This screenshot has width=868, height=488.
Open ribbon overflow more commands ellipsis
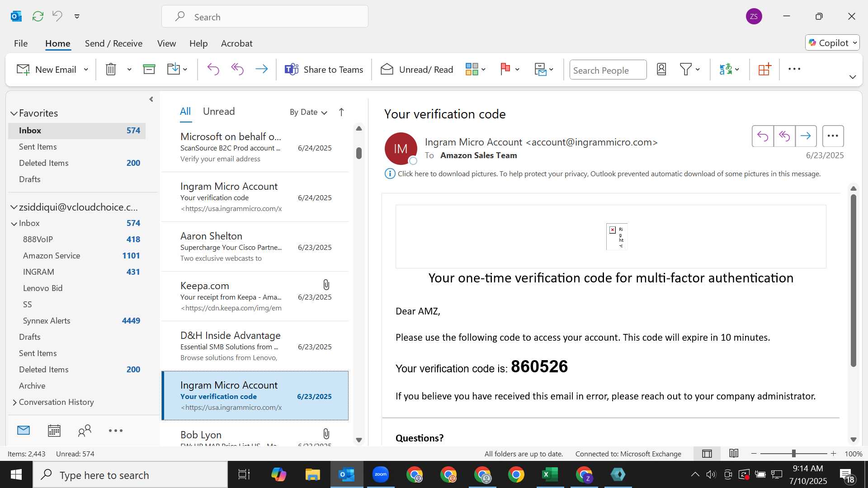click(794, 69)
